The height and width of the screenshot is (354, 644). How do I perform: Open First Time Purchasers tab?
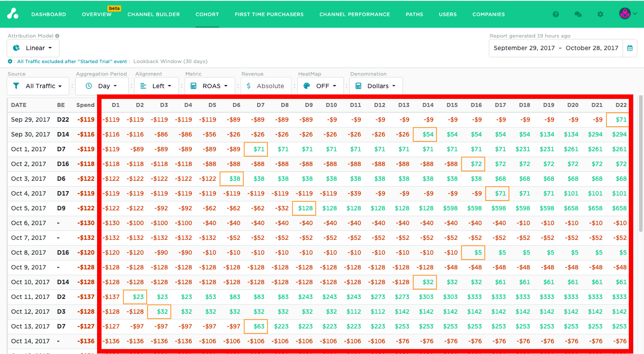pyautogui.click(x=269, y=14)
